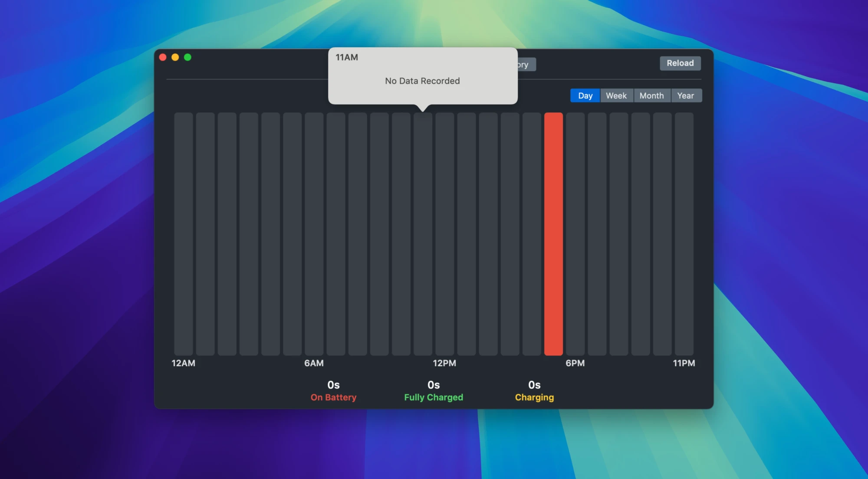Select the Day view segment

[x=585, y=96]
